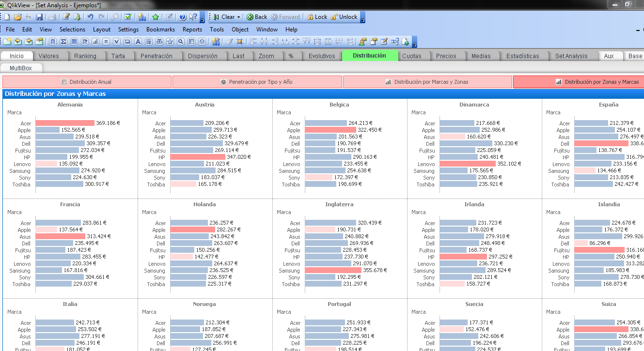Open the navigation toolbar options arrow
This screenshot has width=644, height=351.
362,18
